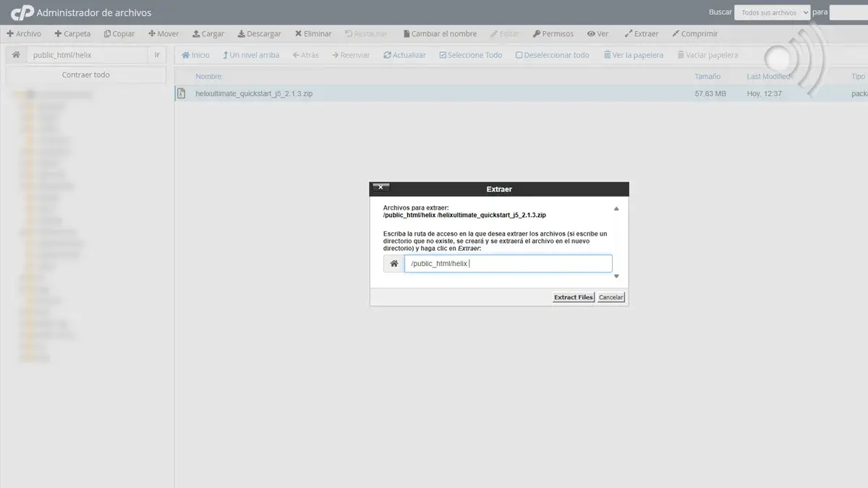Enable Seleccione Todo to select all files
868x488 pixels.
pyautogui.click(x=470, y=54)
